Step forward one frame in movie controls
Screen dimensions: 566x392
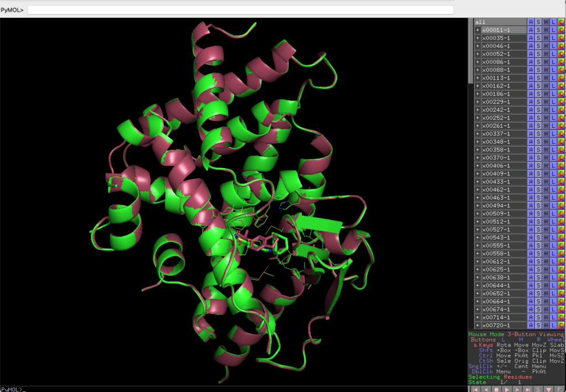517,389
